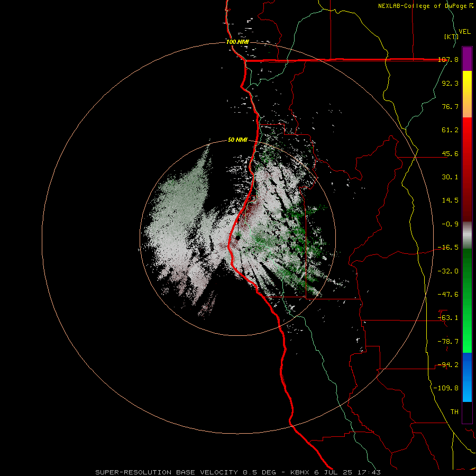
Task: Pick the dark TH segment at scale bottom
Action: pos(467,413)
